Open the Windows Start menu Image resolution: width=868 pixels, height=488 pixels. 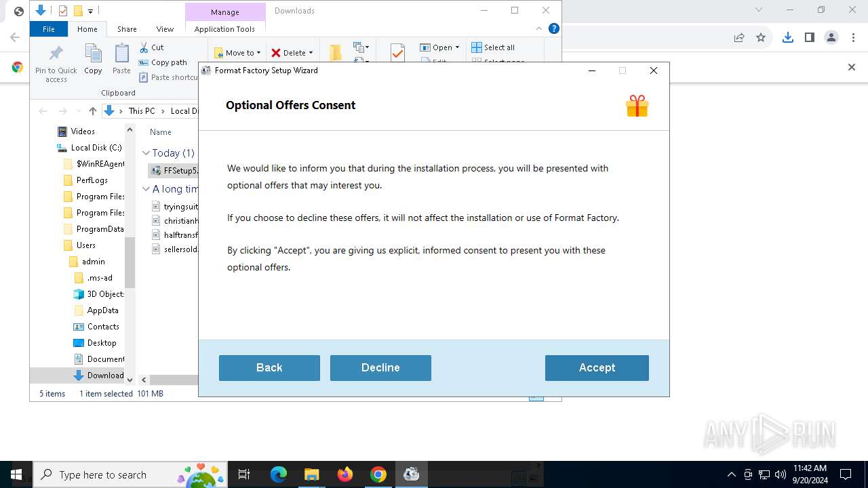tap(16, 474)
